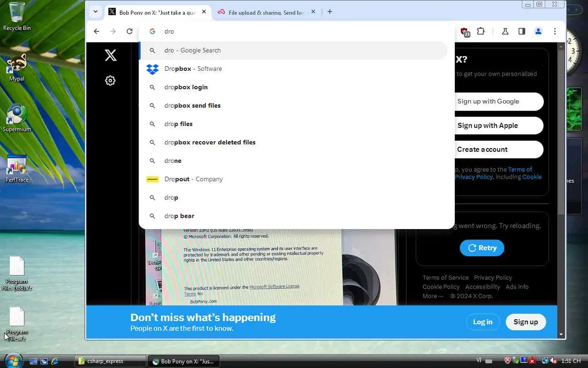Select the Mypal desktop shortcut
Image resolution: width=588 pixels, height=368 pixels.
[x=17, y=68]
